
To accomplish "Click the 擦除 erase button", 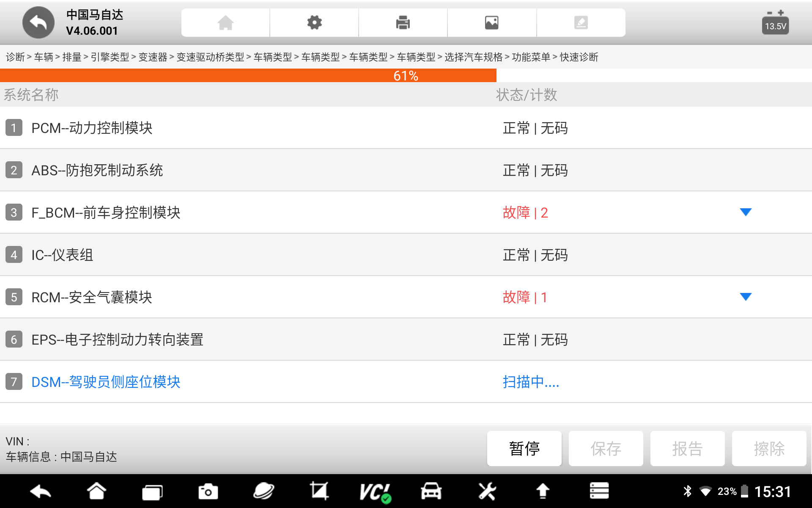I will [769, 449].
